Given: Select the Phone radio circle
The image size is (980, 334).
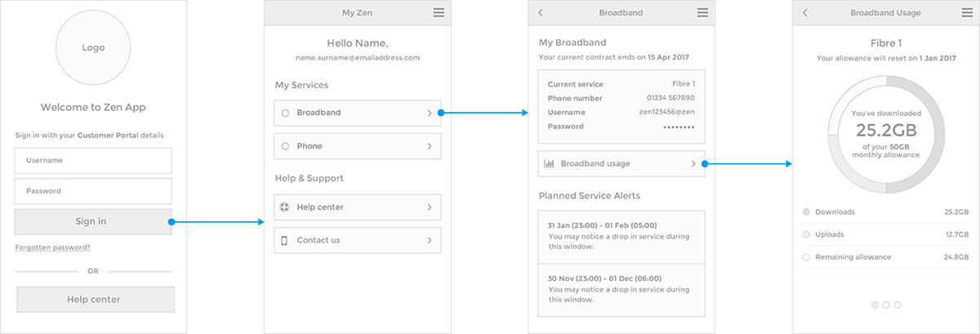Looking at the screenshot, I should pos(284,146).
